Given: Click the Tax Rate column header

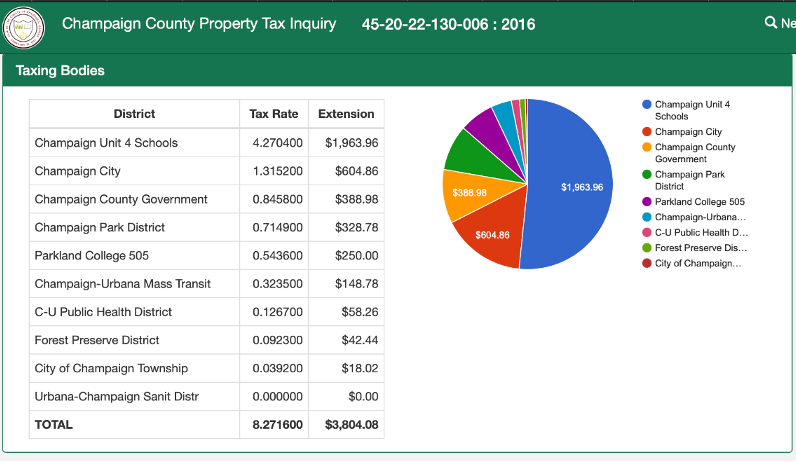Looking at the screenshot, I should (274, 114).
